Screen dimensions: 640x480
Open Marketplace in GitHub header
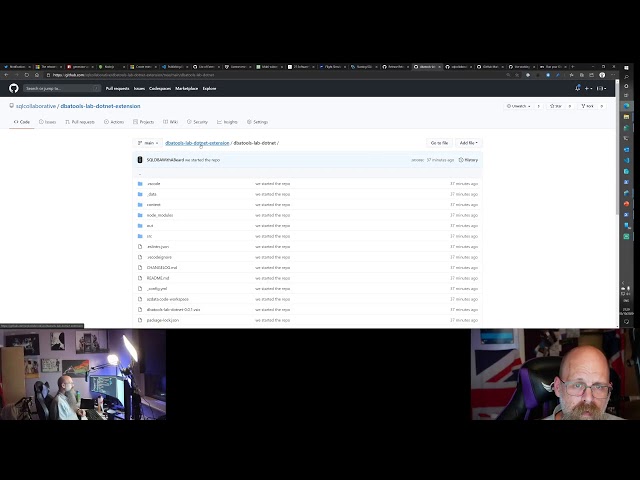tap(187, 88)
